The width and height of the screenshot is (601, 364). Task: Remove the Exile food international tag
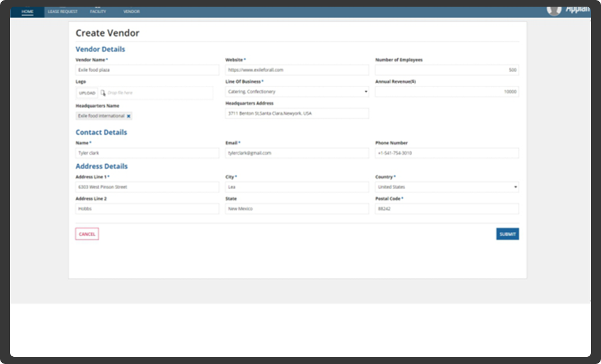(128, 116)
